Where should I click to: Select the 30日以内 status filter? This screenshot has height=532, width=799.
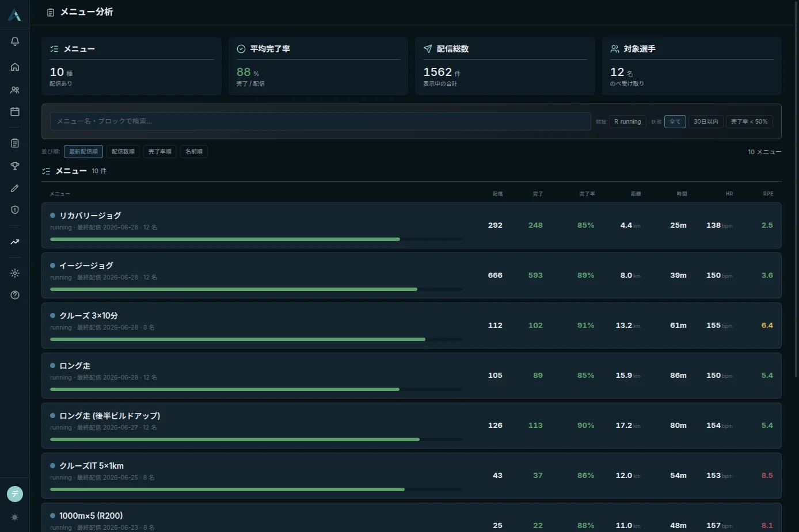tap(706, 122)
